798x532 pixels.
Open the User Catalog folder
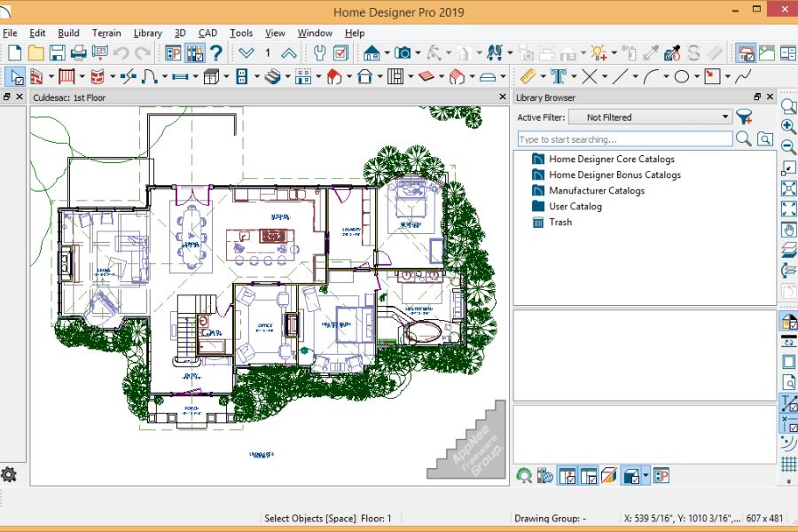coord(575,207)
